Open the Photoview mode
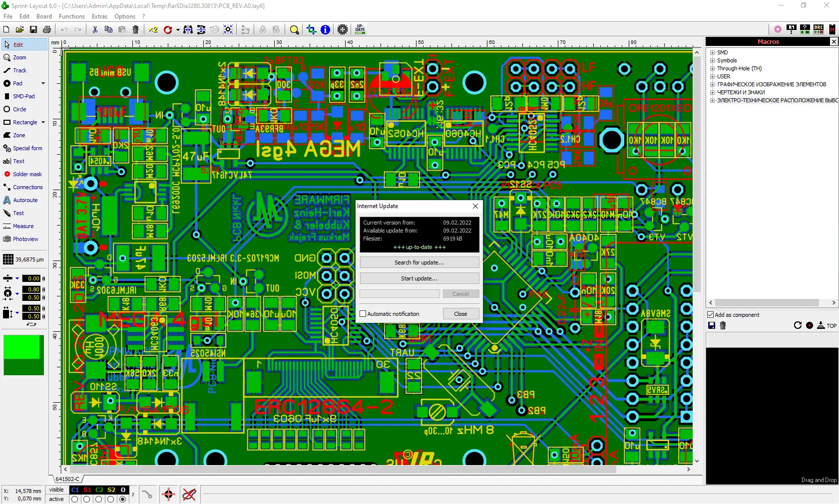 [25, 239]
